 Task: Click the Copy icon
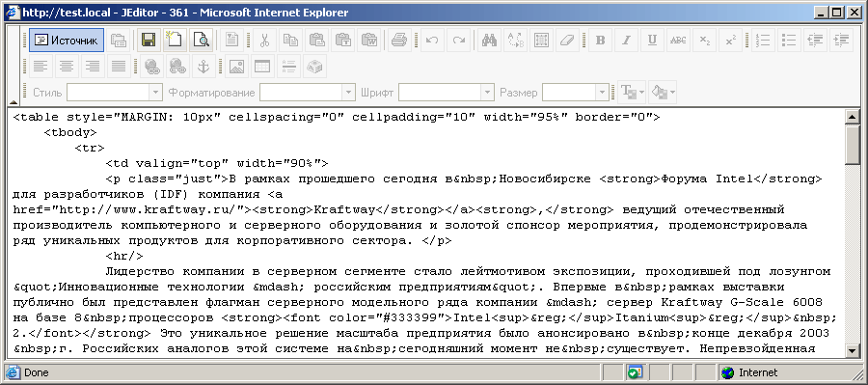click(290, 41)
